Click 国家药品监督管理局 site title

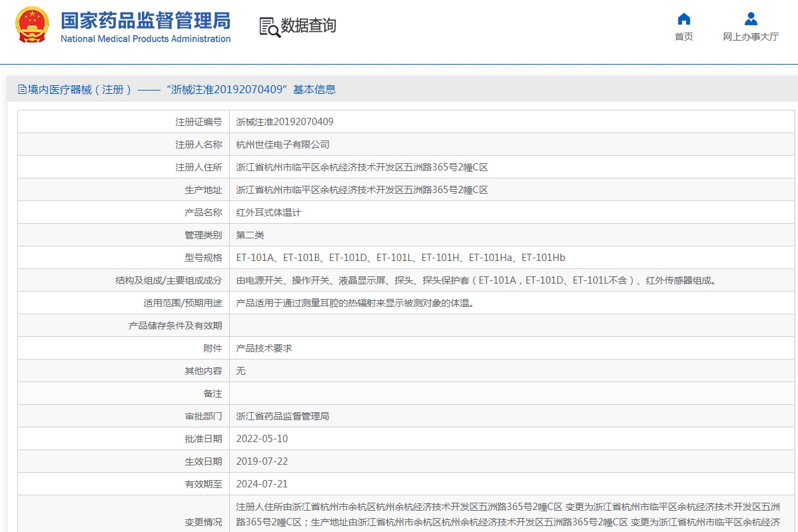[146, 21]
